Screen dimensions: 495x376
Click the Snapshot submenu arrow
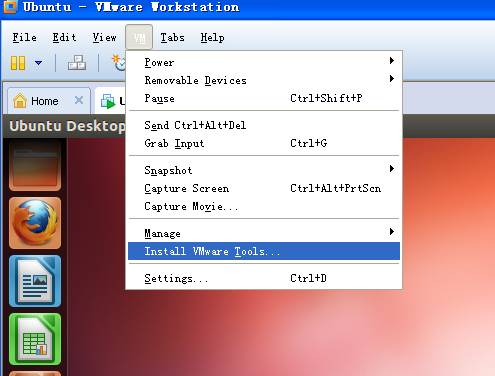392,169
